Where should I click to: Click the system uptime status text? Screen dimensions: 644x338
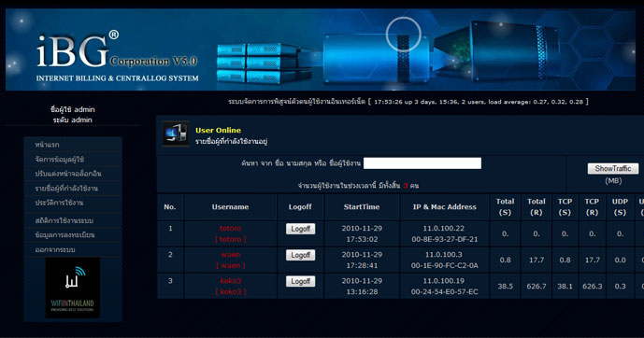click(x=479, y=102)
